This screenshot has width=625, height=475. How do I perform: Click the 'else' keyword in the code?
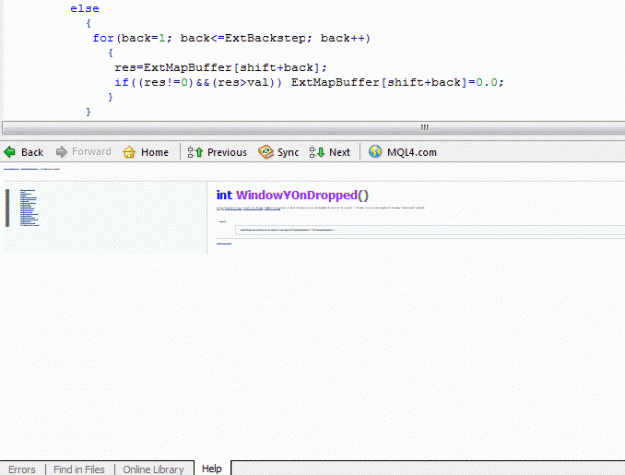[x=85, y=8]
